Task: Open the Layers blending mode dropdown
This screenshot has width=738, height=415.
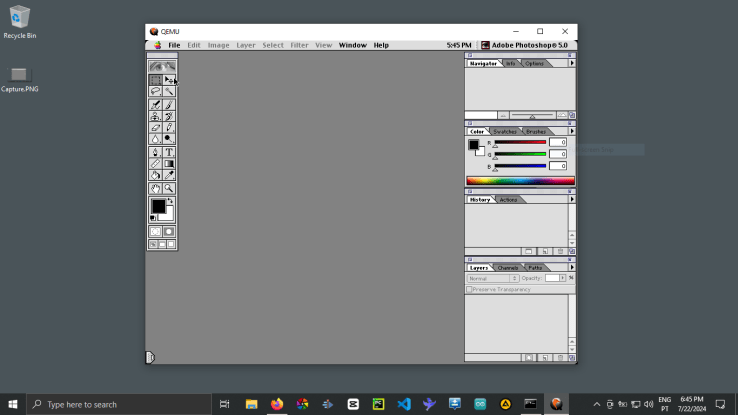Action: coord(492,278)
